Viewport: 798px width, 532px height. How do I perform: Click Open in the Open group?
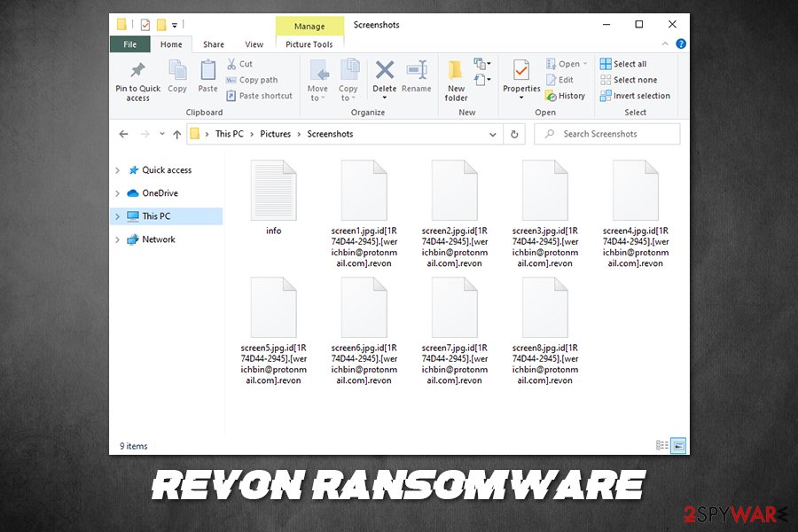566,64
